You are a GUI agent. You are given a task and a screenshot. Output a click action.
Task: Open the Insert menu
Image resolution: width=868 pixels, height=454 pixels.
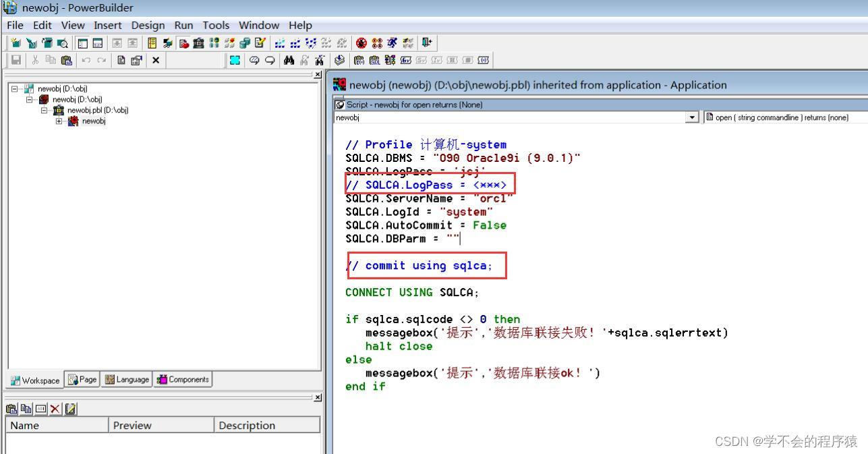pos(108,25)
